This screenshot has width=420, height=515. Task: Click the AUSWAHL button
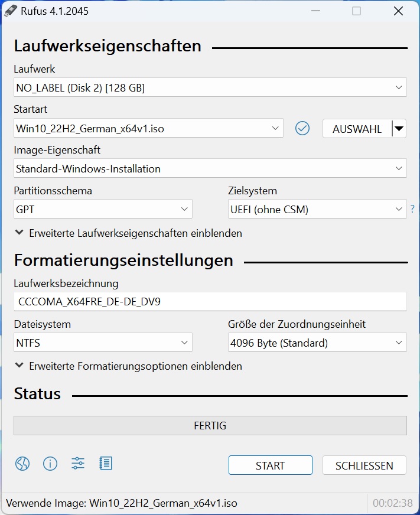[357, 128]
